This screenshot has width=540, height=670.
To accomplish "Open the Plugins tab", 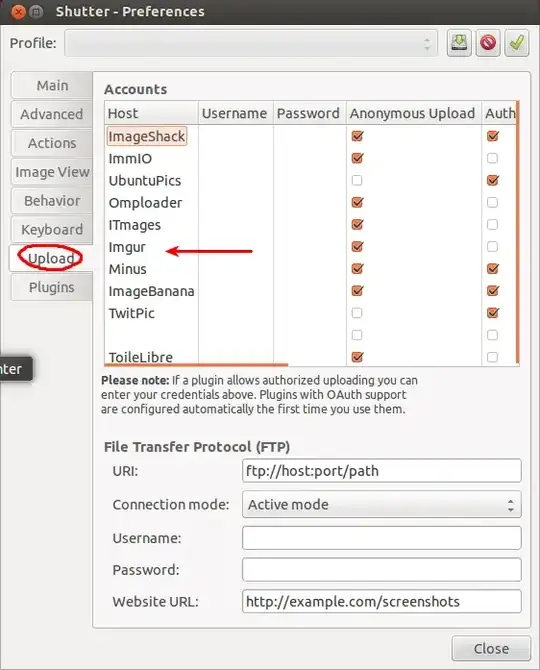I will [52, 287].
